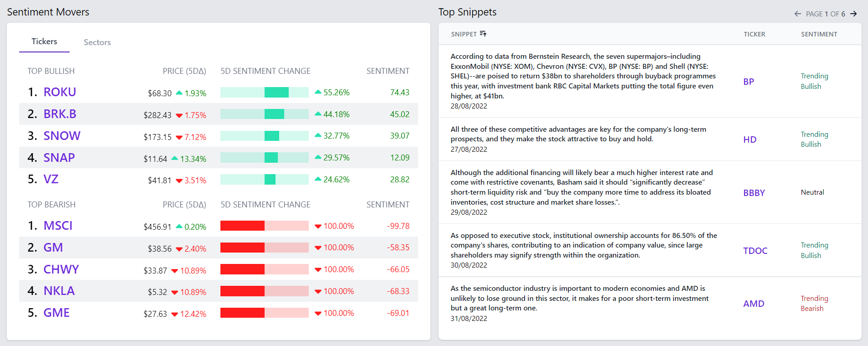Click the TOP BEARISH heading

51,205
